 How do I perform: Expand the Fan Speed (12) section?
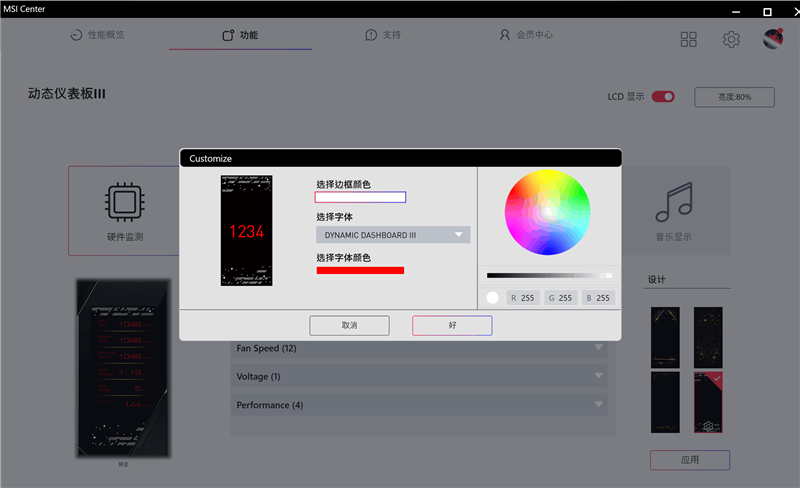click(418, 348)
